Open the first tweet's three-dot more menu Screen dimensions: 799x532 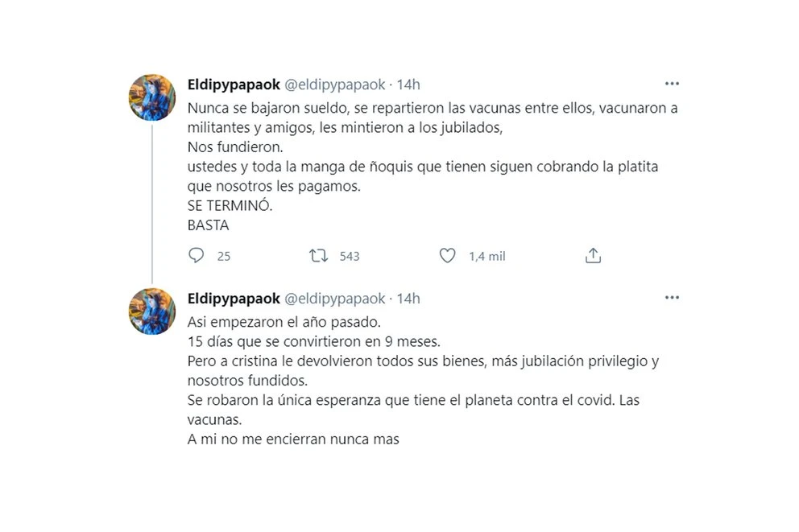click(x=672, y=84)
